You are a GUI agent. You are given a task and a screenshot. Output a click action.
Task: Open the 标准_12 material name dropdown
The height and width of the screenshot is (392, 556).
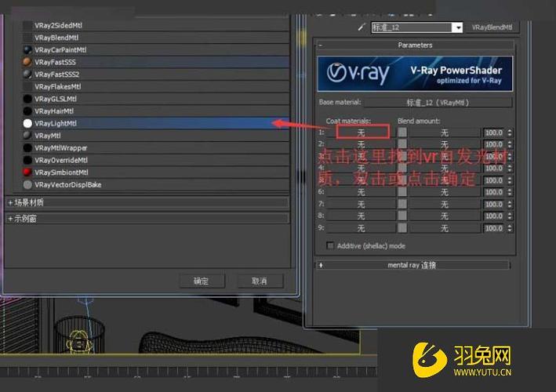coord(459,27)
